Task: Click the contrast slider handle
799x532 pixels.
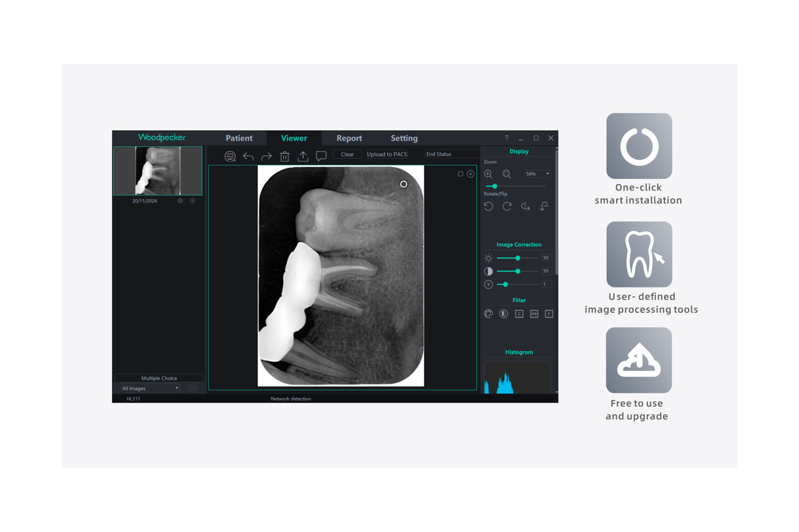Action: 518,271
